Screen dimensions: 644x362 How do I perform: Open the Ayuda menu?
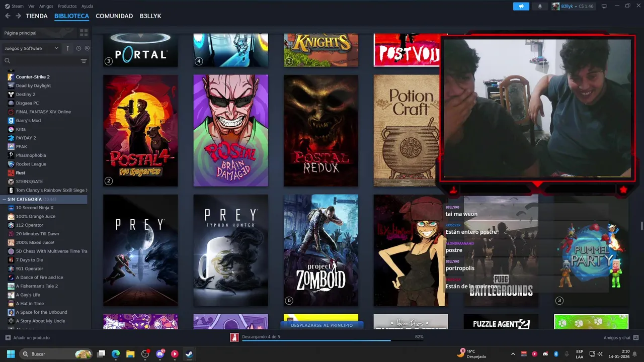pyautogui.click(x=87, y=6)
